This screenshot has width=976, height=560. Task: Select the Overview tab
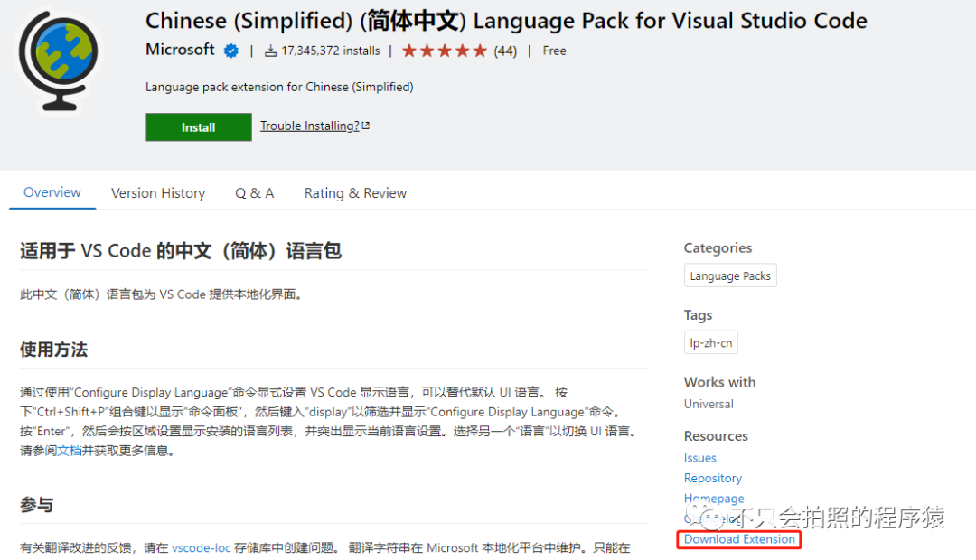(x=52, y=193)
